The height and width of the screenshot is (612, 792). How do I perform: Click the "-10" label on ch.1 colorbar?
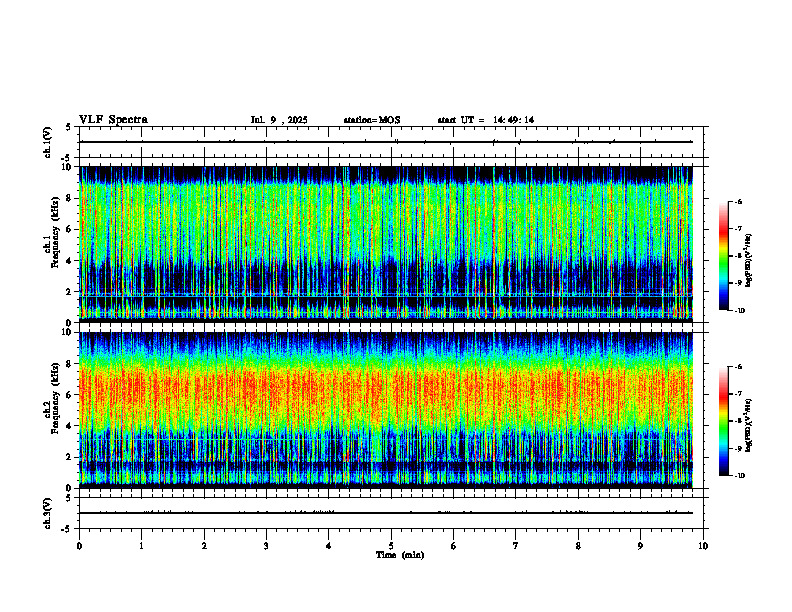click(739, 311)
